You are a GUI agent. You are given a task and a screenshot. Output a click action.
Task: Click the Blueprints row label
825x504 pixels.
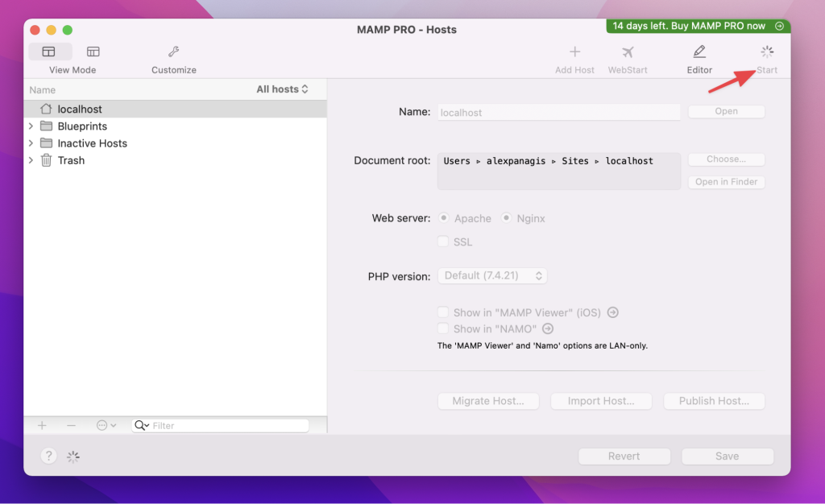pyautogui.click(x=82, y=126)
